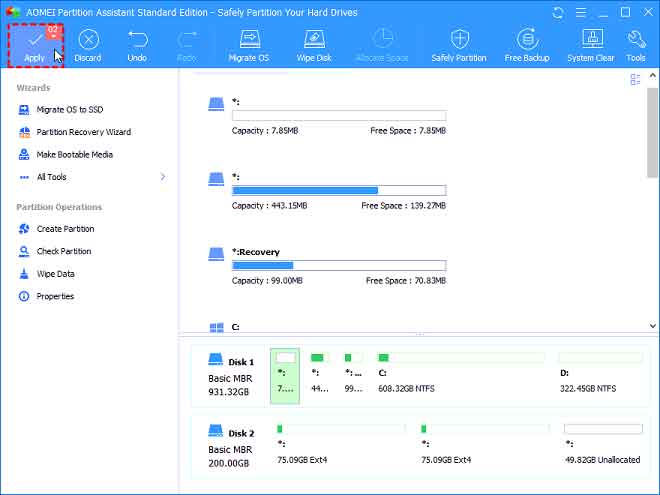Viewport: 660px width, 495px height.
Task: Toggle the partition list view icon
Action: click(635, 79)
